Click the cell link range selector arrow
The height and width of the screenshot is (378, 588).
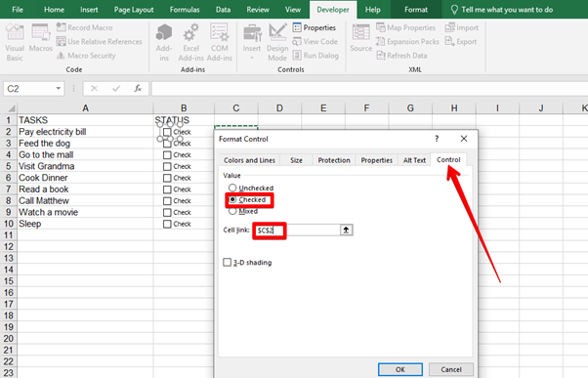tap(346, 230)
